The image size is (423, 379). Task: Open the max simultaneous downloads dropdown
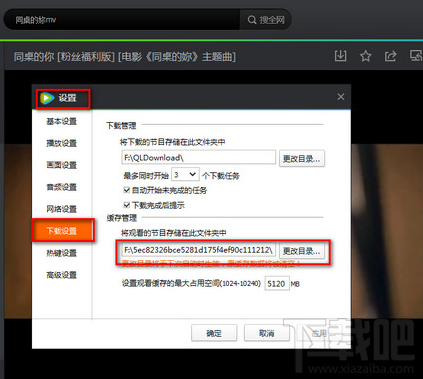185,175
